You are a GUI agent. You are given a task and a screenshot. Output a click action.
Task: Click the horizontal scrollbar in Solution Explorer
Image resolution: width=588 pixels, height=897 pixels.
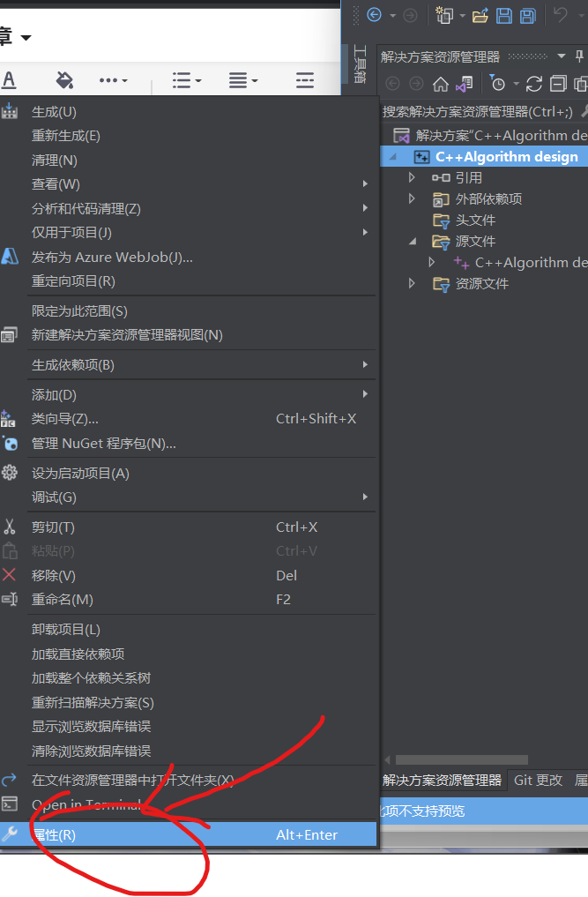click(462, 759)
